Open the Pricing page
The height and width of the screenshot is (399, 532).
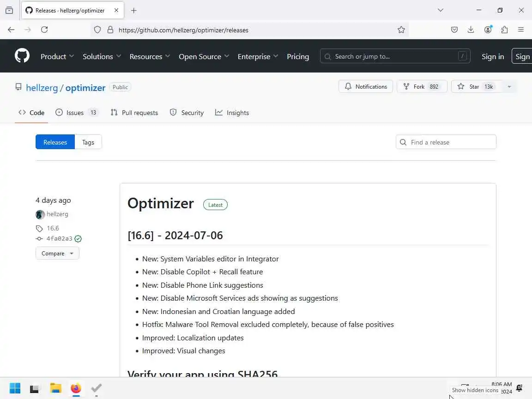tap(298, 56)
